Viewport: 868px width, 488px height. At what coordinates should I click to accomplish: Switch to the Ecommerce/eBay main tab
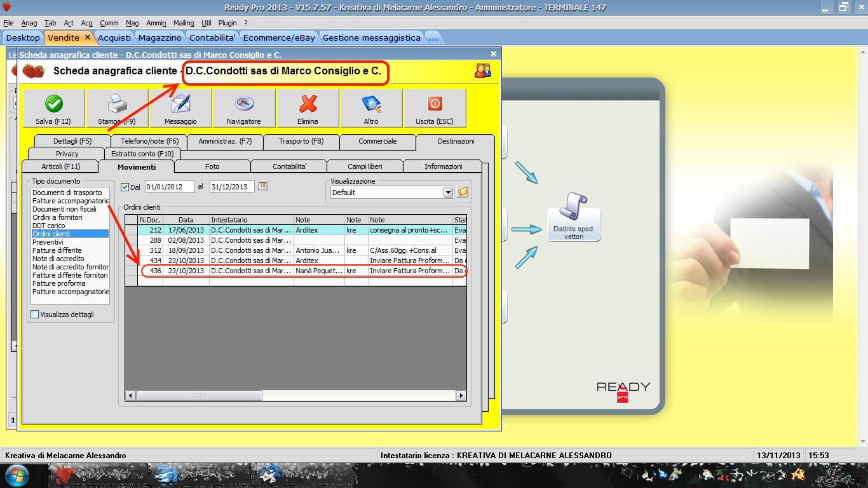(279, 37)
